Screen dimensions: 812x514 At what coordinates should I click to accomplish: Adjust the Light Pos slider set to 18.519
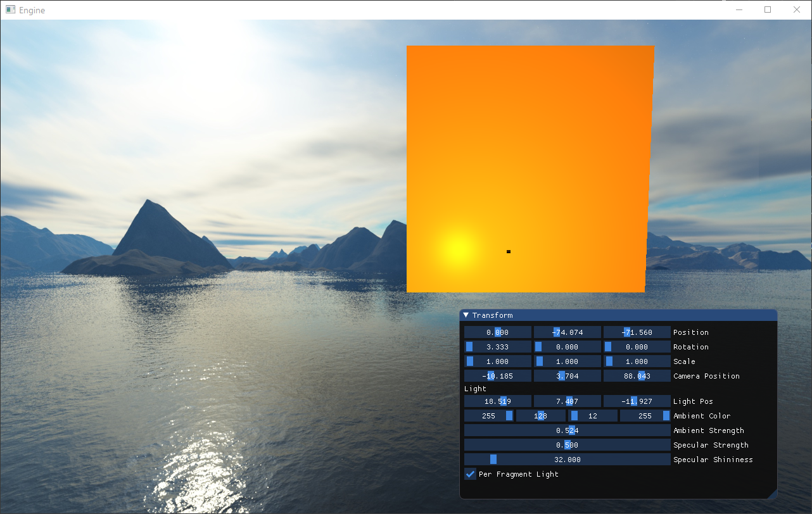(x=497, y=401)
